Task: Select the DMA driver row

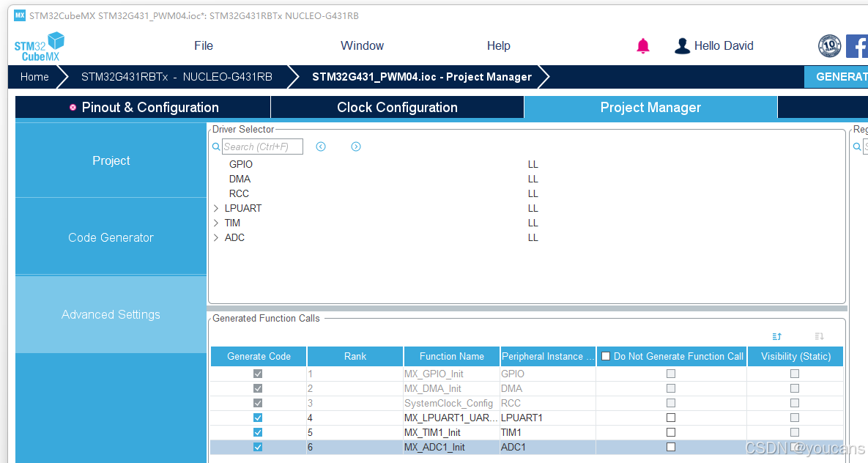Action: [240, 179]
